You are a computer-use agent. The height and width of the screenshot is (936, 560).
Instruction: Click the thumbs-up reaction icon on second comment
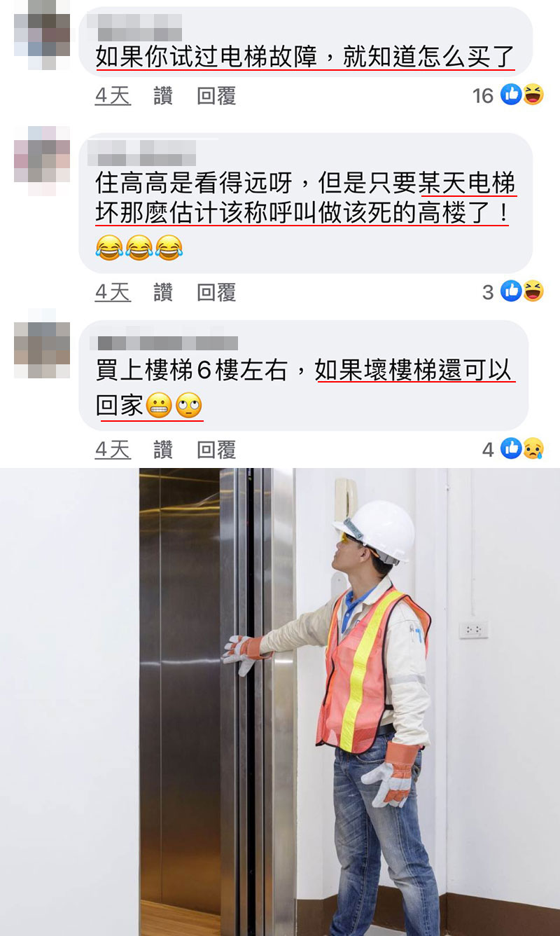click(512, 291)
